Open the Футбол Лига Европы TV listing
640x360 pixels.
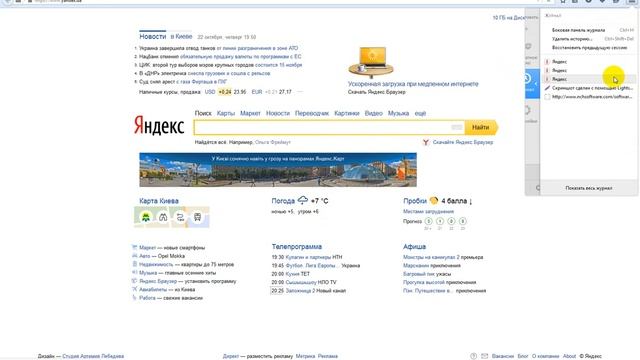coord(312,265)
